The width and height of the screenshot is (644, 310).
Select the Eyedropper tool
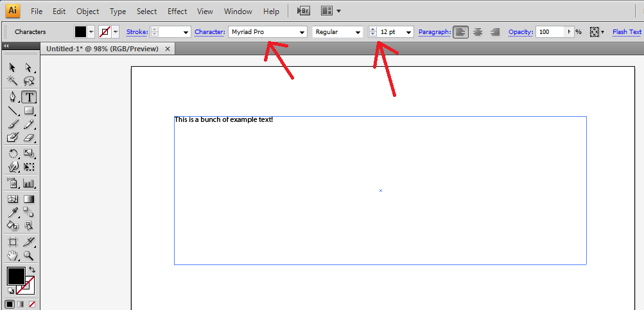click(x=13, y=212)
